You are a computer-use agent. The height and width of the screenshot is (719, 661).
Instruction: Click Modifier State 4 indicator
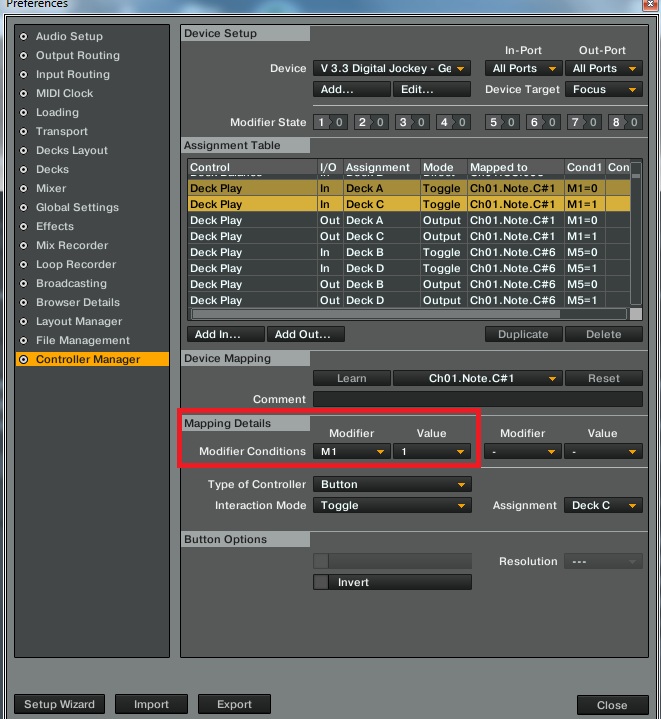(453, 122)
